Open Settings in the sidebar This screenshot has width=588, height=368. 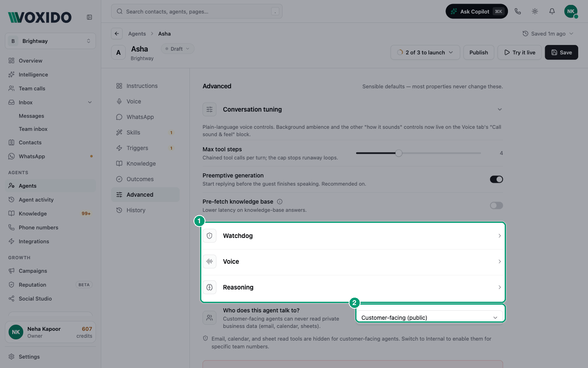click(51, 357)
